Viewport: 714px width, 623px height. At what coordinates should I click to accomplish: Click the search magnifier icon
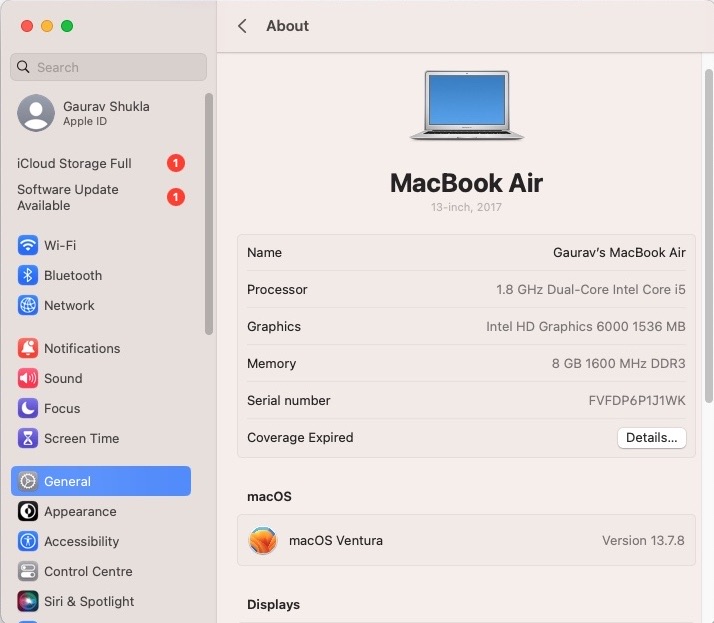coord(23,67)
